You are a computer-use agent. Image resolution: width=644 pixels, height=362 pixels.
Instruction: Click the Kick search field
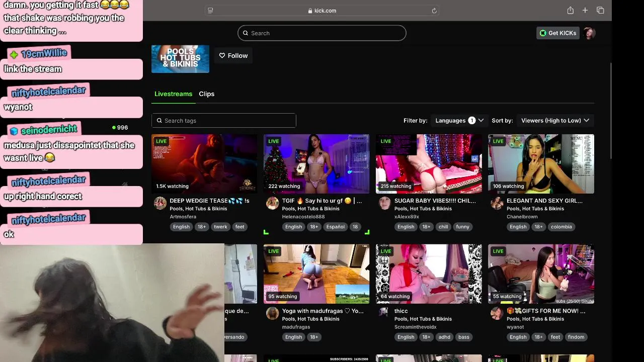(x=322, y=33)
